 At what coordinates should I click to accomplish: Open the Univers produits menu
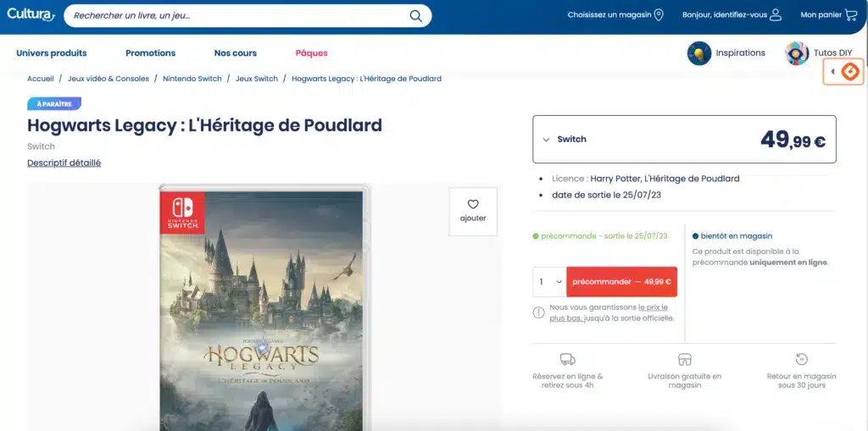pyautogui.click(x=51, y=53)
